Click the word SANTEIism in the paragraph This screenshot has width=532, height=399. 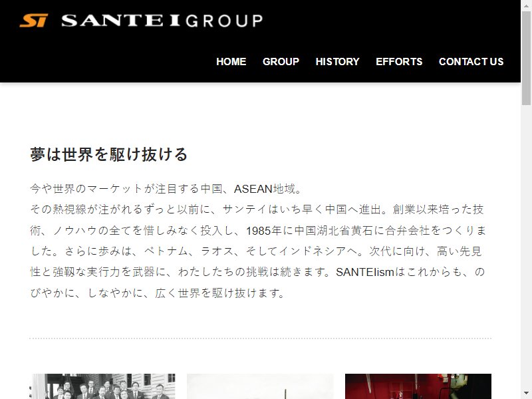[x=365, y=272]
